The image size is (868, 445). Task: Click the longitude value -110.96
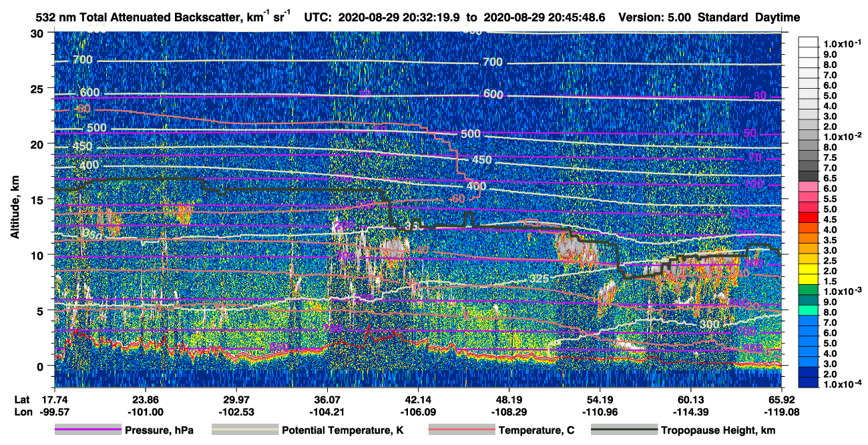pos(598,412)
